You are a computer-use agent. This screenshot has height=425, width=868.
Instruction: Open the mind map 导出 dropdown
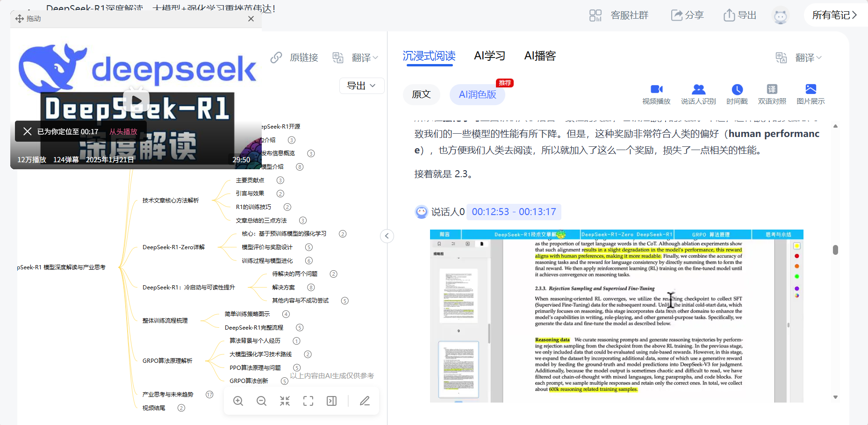361,86
